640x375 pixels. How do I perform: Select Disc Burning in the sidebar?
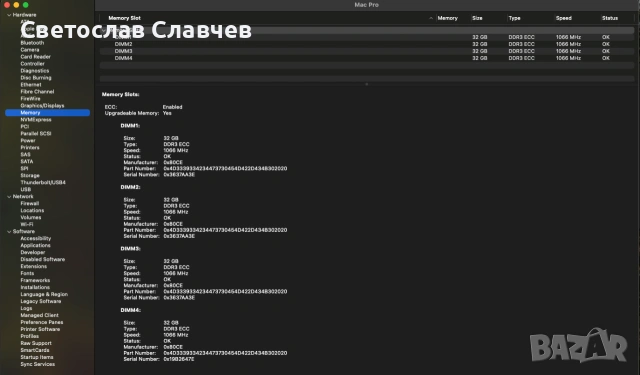point(36,78)
